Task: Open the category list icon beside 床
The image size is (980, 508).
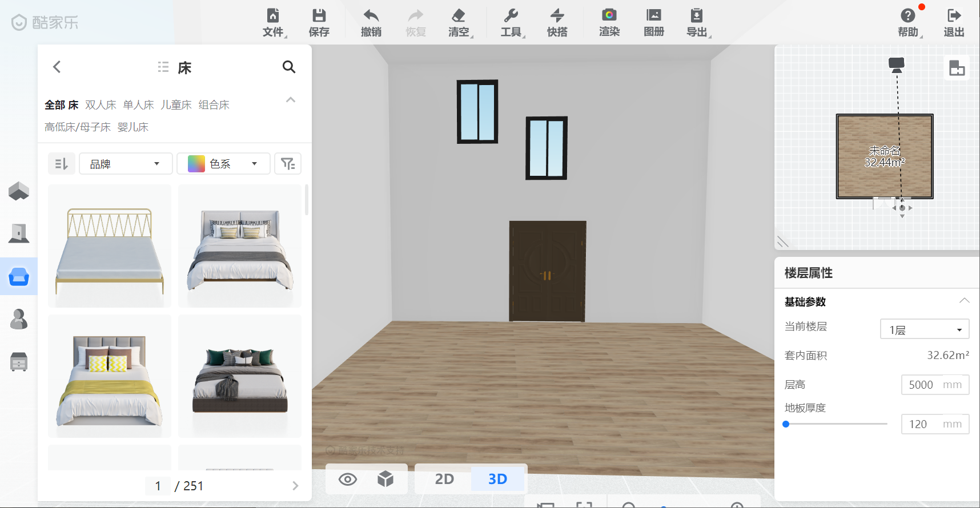Action: (163, 67)
